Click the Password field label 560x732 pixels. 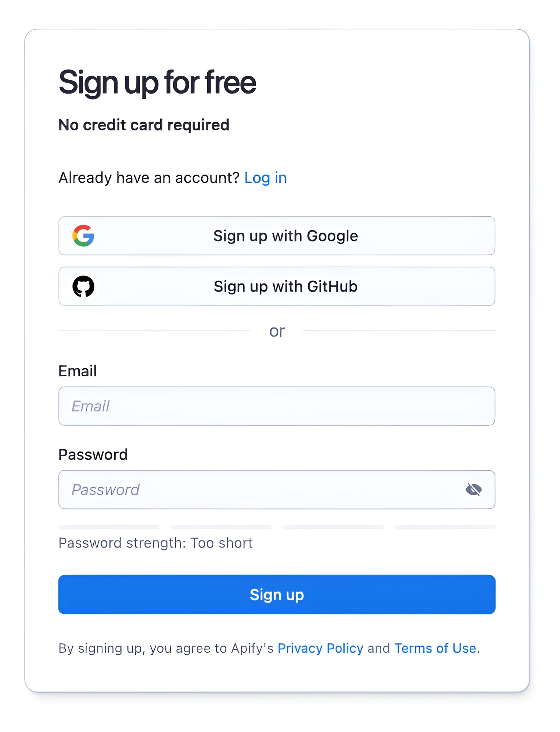click(93, 454)
